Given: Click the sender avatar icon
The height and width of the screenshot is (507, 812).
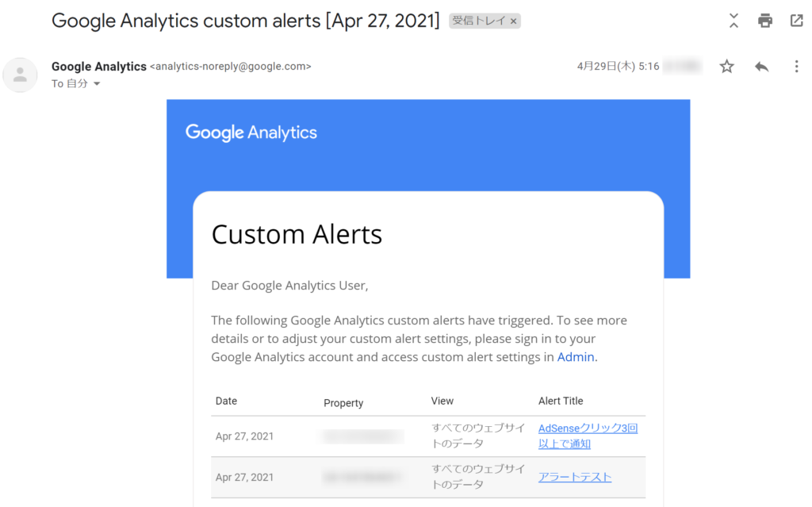Looking at the screenshot, I should [20, 75].
